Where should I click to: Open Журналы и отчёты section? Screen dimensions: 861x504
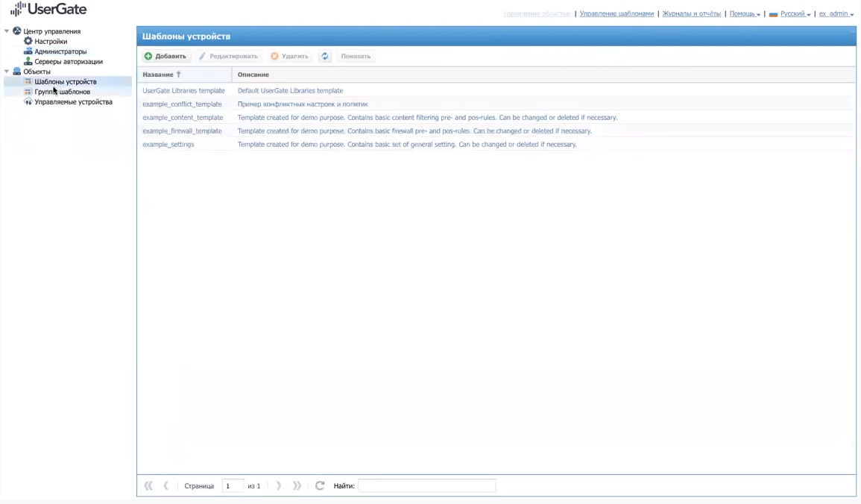click(x=691, y=13)
